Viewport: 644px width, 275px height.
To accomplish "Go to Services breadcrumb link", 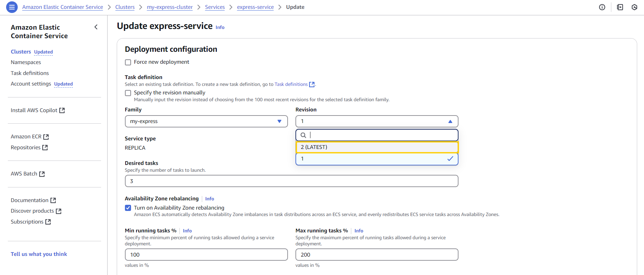I will point(215,7).
